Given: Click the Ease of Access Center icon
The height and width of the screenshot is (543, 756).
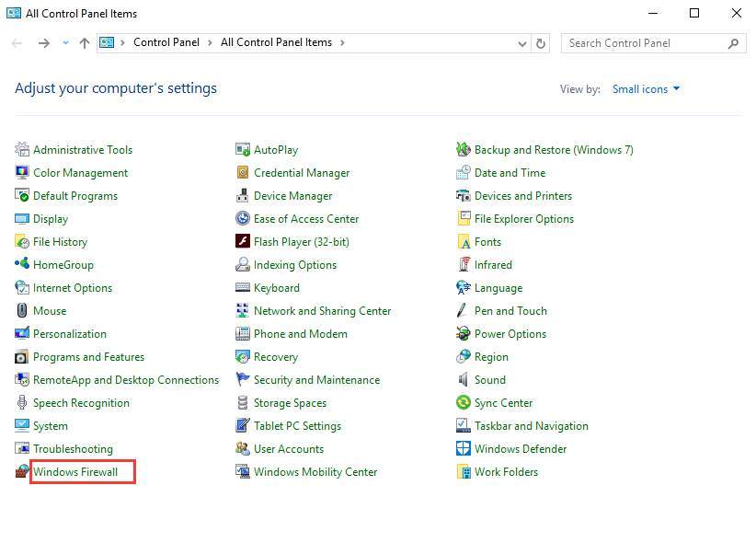Looking at the screenshot, I should pyautogui.click(x=243, y=219).
